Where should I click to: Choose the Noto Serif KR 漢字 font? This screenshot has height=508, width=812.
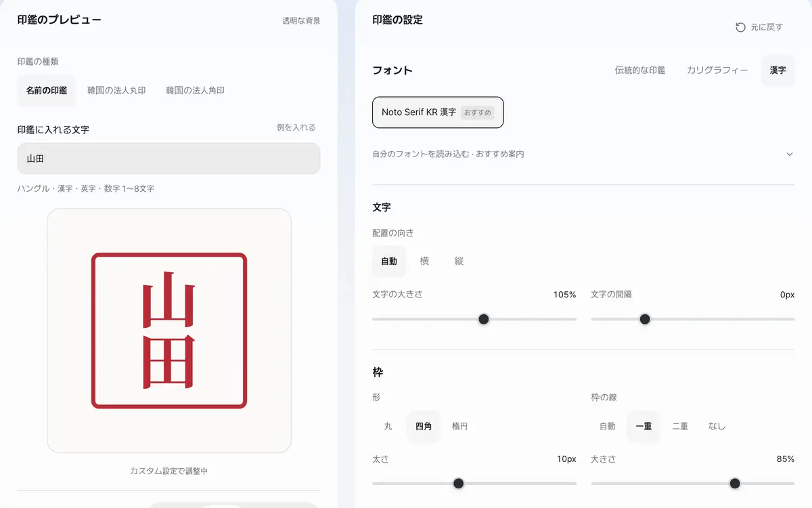click(438, 112)
